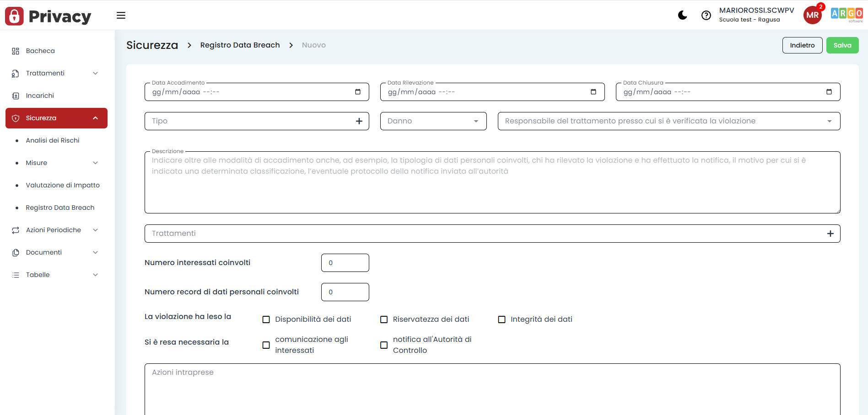Click plus icon in Tipo field
Screen dimensions: 868x415
pyautogui.click(x=359, y=121)
